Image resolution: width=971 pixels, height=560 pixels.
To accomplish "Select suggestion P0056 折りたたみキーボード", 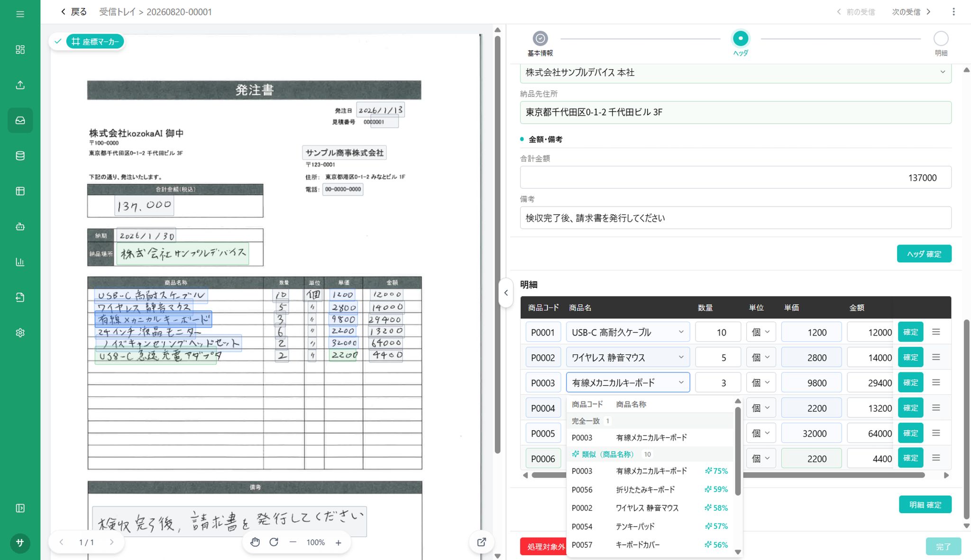I will coord(650,489).
